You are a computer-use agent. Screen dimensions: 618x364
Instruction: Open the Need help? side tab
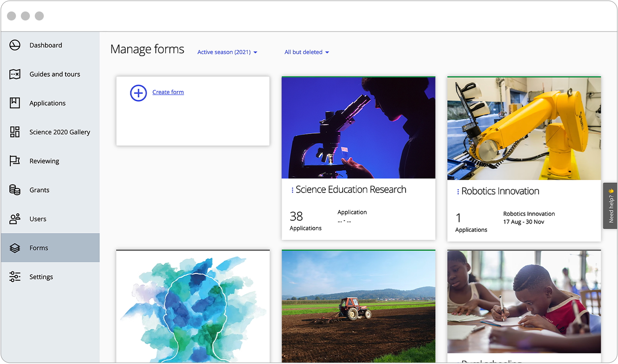(x=610, y=205)
